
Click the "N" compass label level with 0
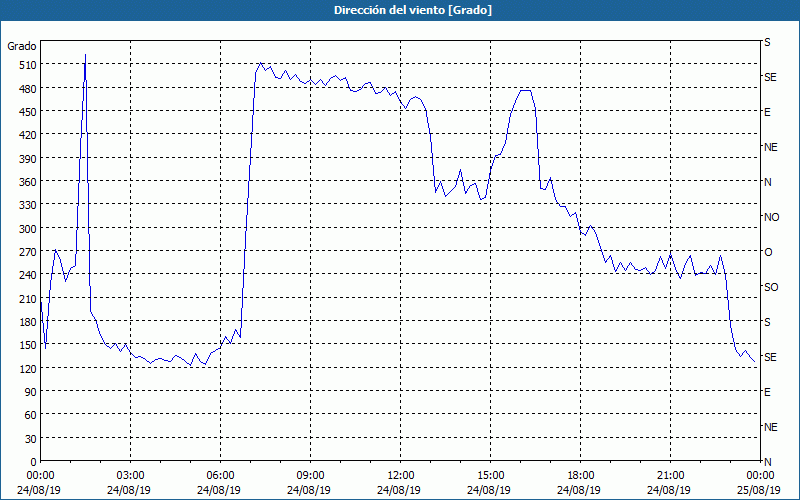click(768, 462)
